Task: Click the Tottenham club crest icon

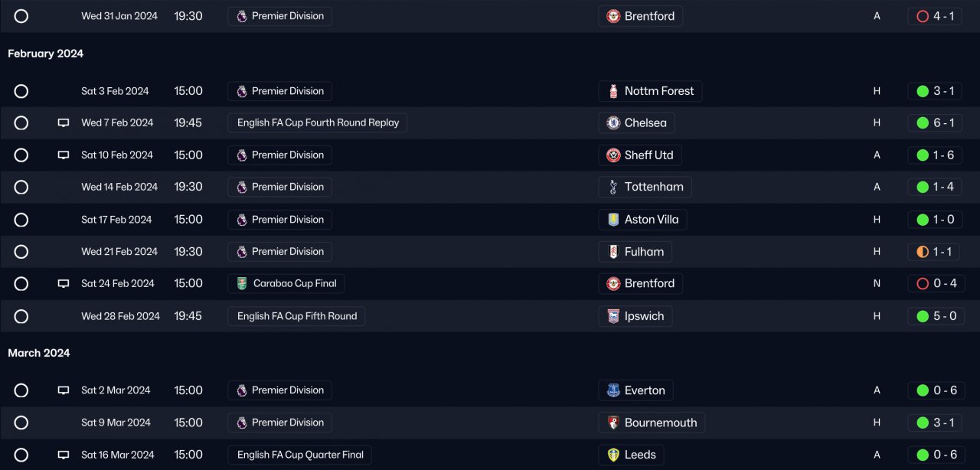Action: click(x=613, y=187)
